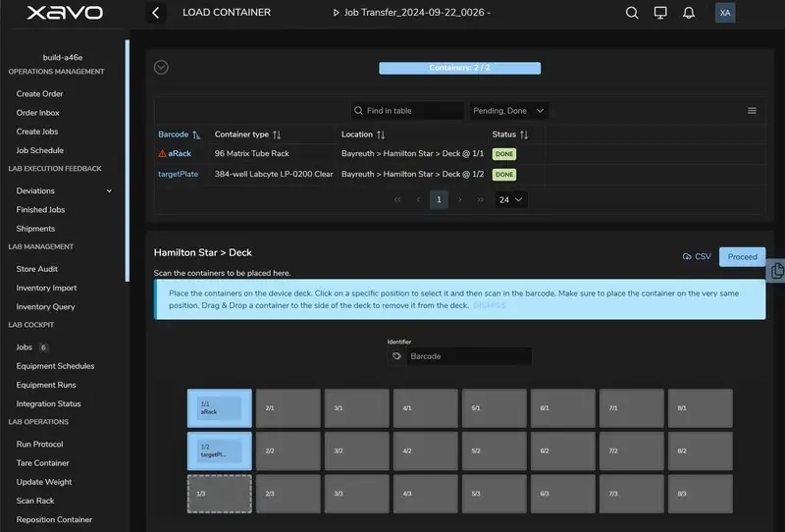Open Job Schedule in sidebar
The image size is (785, 532).
tap(39, 150)
